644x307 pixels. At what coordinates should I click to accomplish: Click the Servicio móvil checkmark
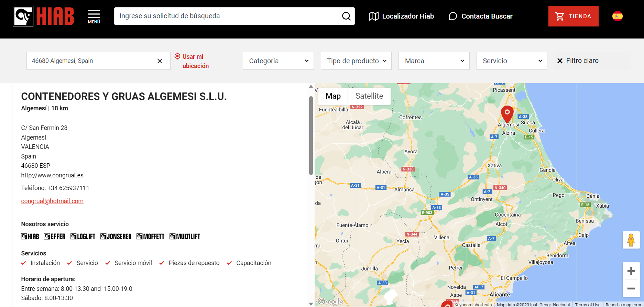pyautogui.click(x=108, y=263)
